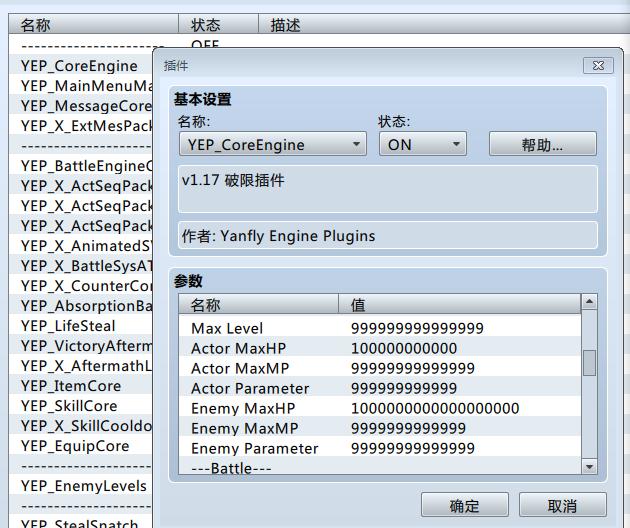Select the Enemy MaxMP parameter row
This screenshot has height=528, width=630.
[380, 428]
